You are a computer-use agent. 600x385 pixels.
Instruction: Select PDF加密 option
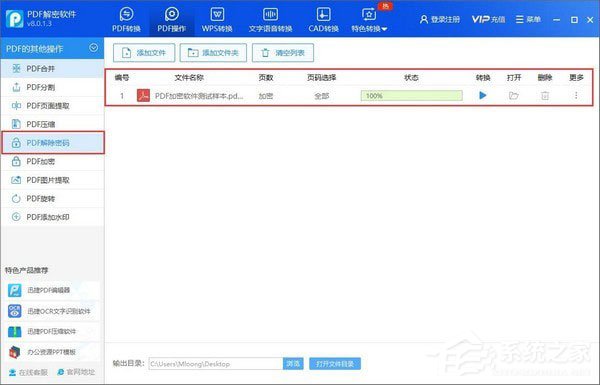coord(52,162)
